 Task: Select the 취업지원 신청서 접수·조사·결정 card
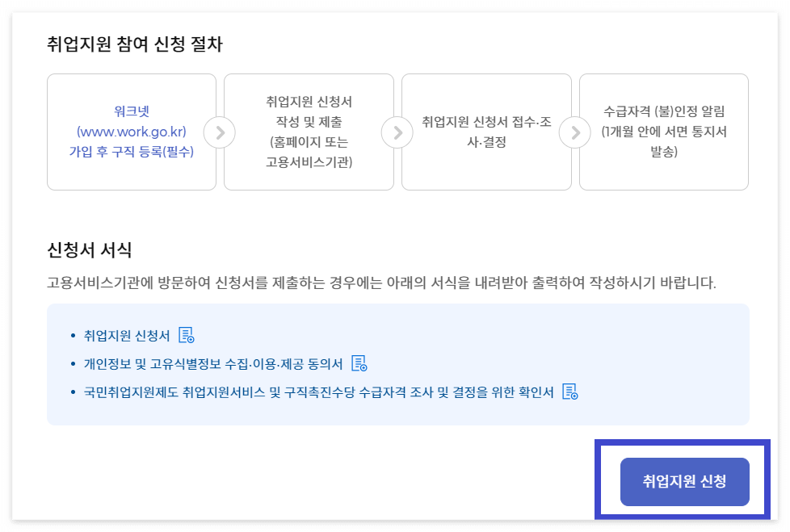(485, 132)
